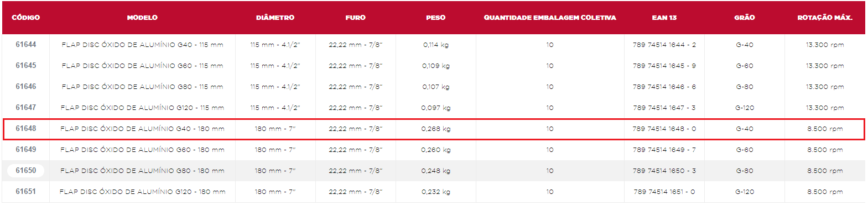
Task: Click the GRÃO column header
Action: click(744, 18)
